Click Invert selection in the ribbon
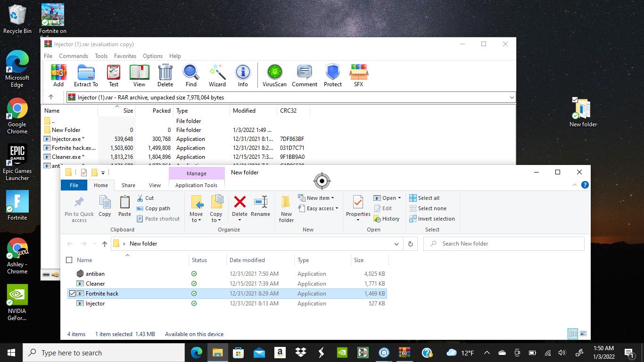644x362 pixels. 432,219
